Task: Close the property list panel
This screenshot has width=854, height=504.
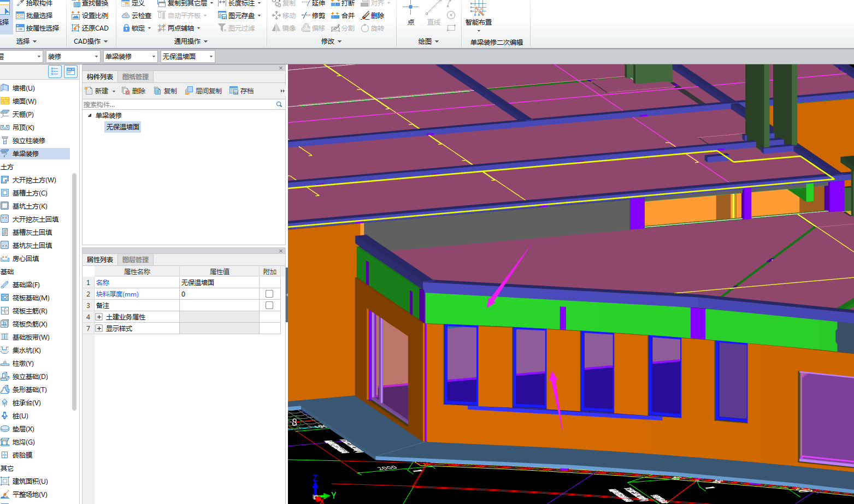Action: [281, 251]
